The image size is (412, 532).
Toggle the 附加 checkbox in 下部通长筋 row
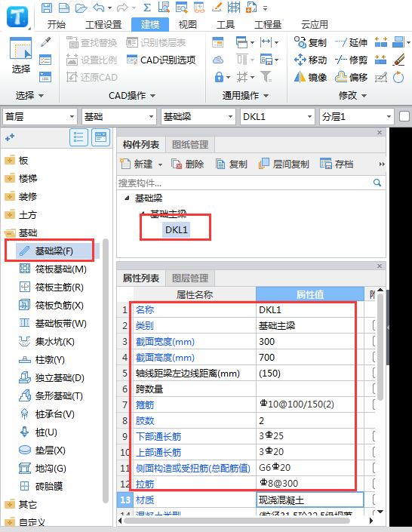coord(374,436)
